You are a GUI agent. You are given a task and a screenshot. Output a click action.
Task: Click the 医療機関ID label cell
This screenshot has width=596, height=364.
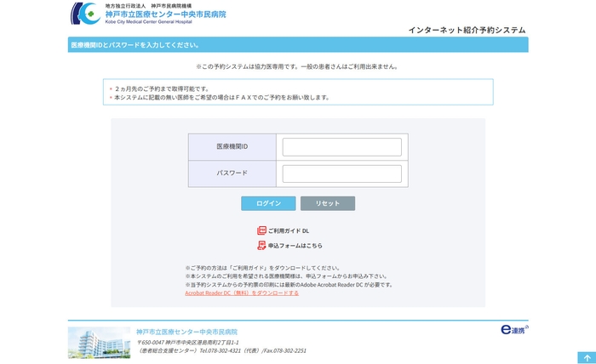tap(232, 147)
